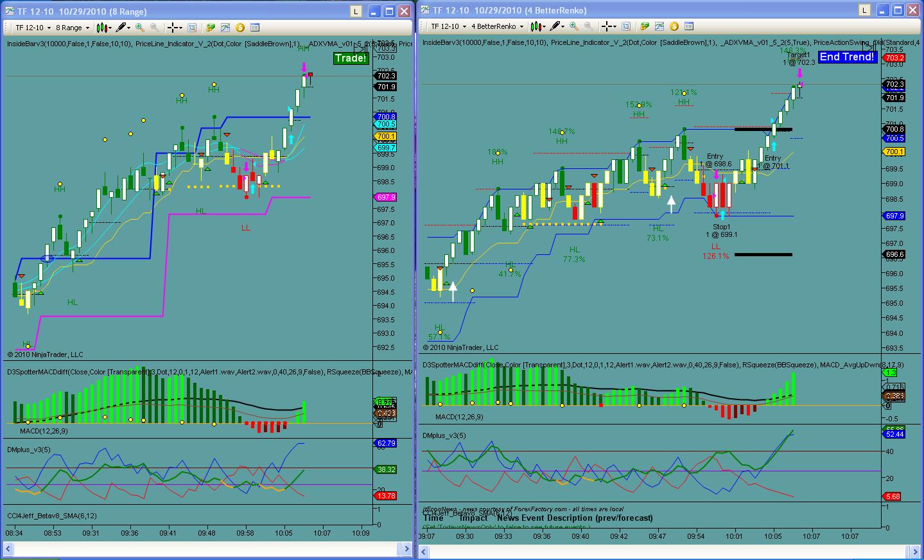Viewport: 924px width, 560px height.
Task: Click the 13.78 red DMplus value marker
Action: pyautogui.click(x=386, y=496)
